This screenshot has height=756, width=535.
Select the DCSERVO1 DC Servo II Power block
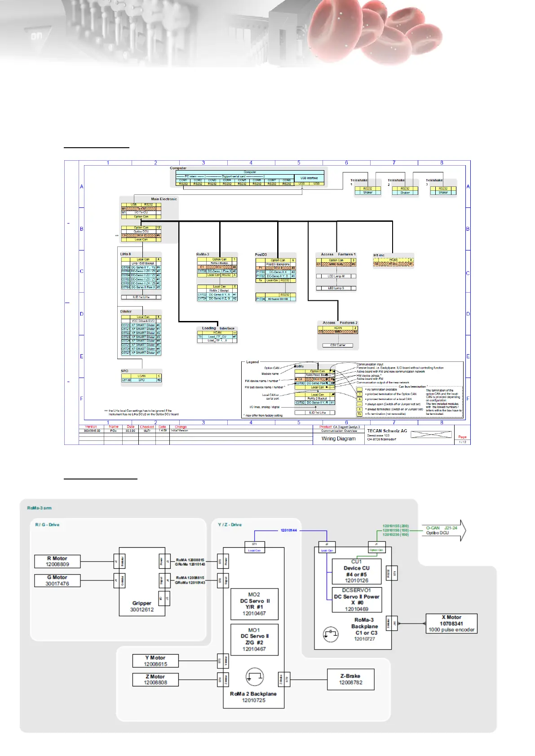(x=357, y=600)
